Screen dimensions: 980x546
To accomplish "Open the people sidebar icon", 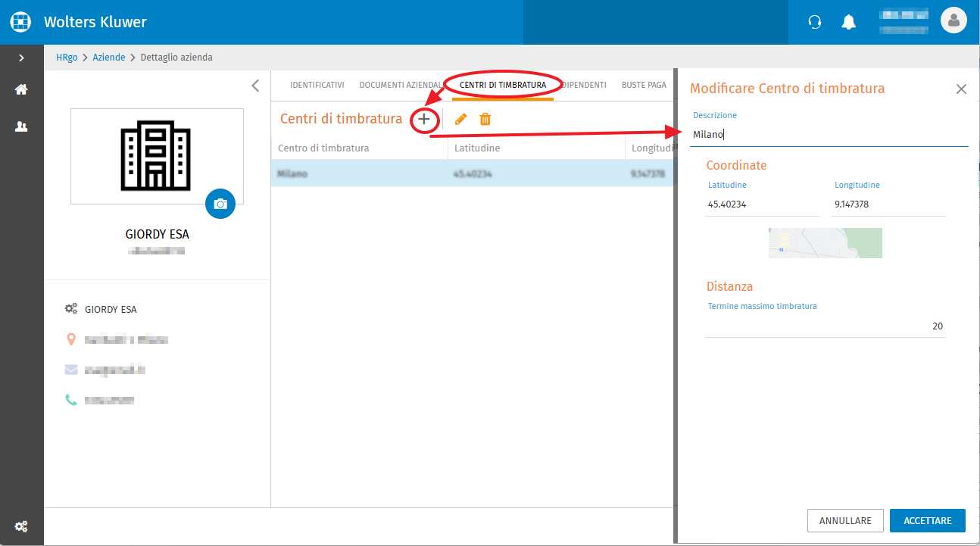I will coord(21,126).
